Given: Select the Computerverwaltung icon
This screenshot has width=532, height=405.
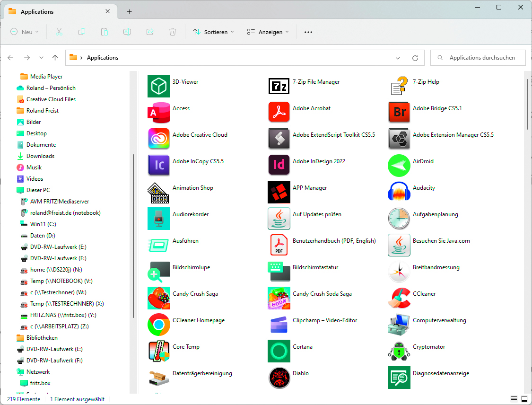Looking at the screenshot, I should (x=399, y=324).
